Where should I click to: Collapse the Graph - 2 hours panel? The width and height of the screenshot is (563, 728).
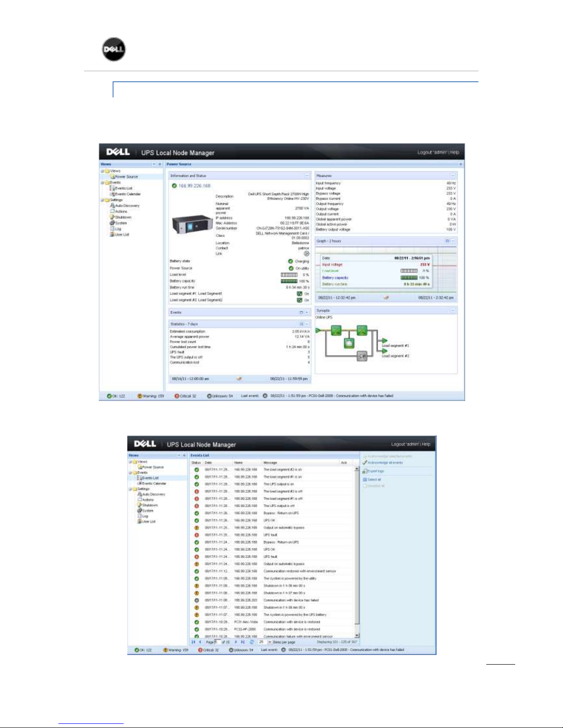[x=453, y=241]
